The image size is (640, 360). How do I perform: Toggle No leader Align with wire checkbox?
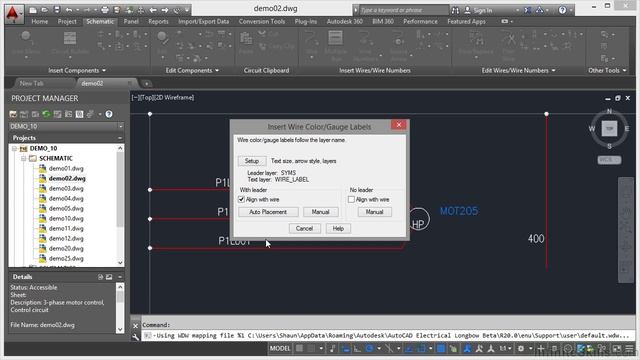pos(351,199)
